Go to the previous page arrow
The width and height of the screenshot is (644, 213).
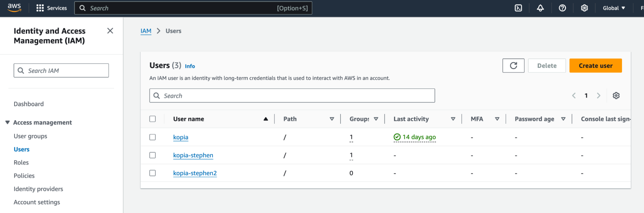pos(574,96)
